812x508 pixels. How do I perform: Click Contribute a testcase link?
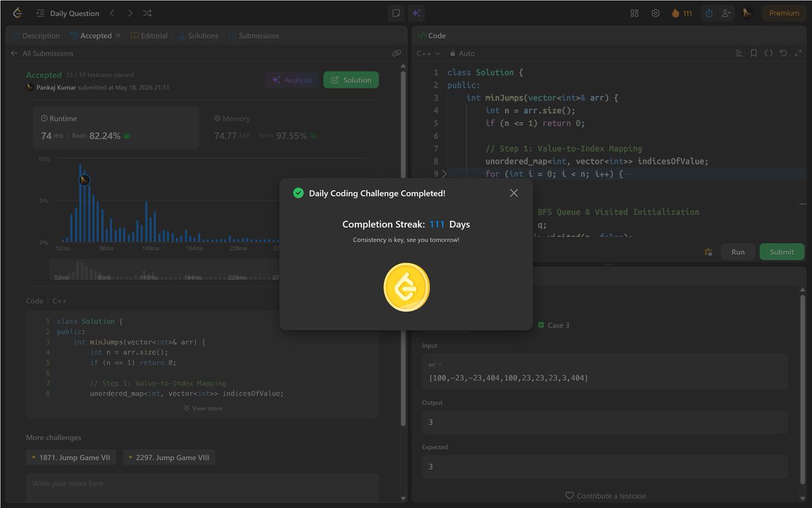tap(605, 496)
